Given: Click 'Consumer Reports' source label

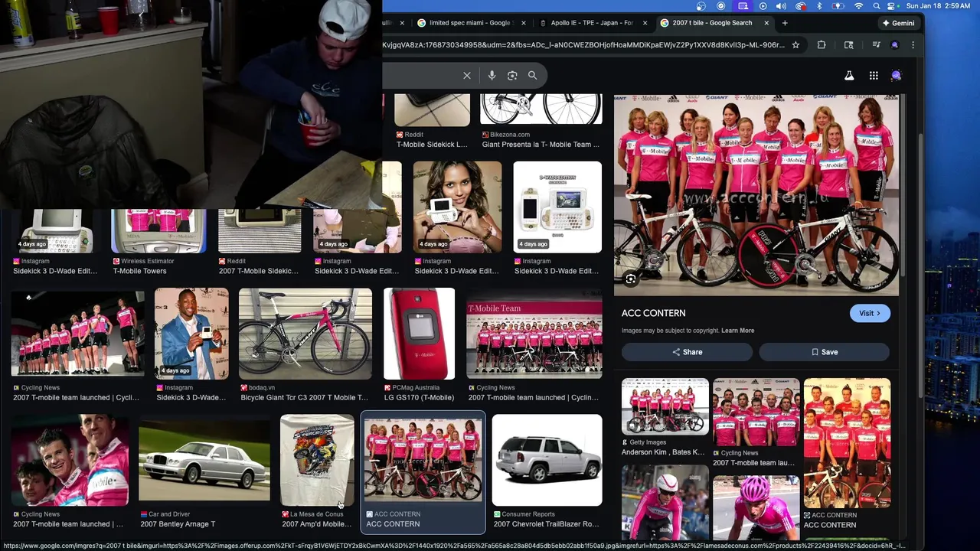Looking at the screenshot, I should point(528,514).
